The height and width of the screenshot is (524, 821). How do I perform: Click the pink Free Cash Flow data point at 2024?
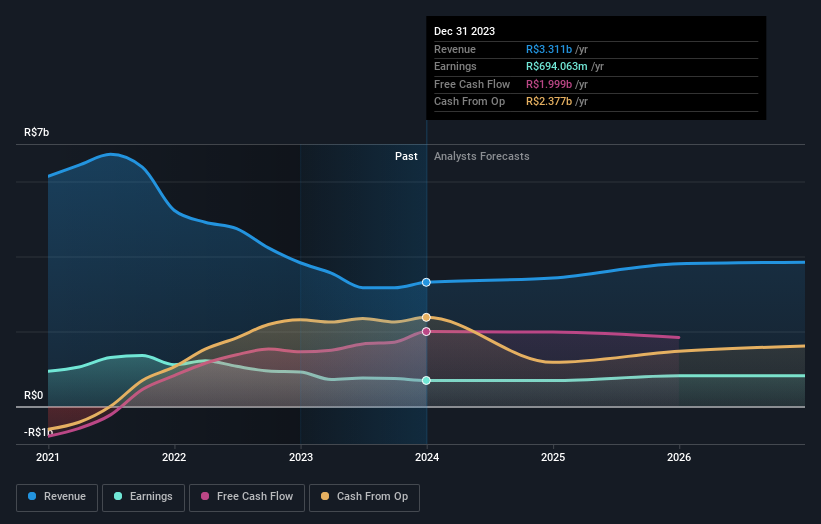426,331
